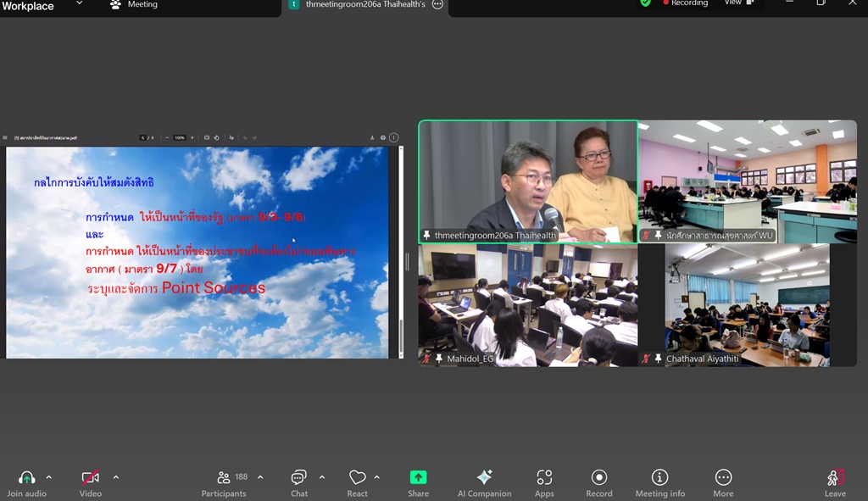Open the Workplace dropdown chevron
Viewport: 868px width, 501px height.
[x=80, y=4]
